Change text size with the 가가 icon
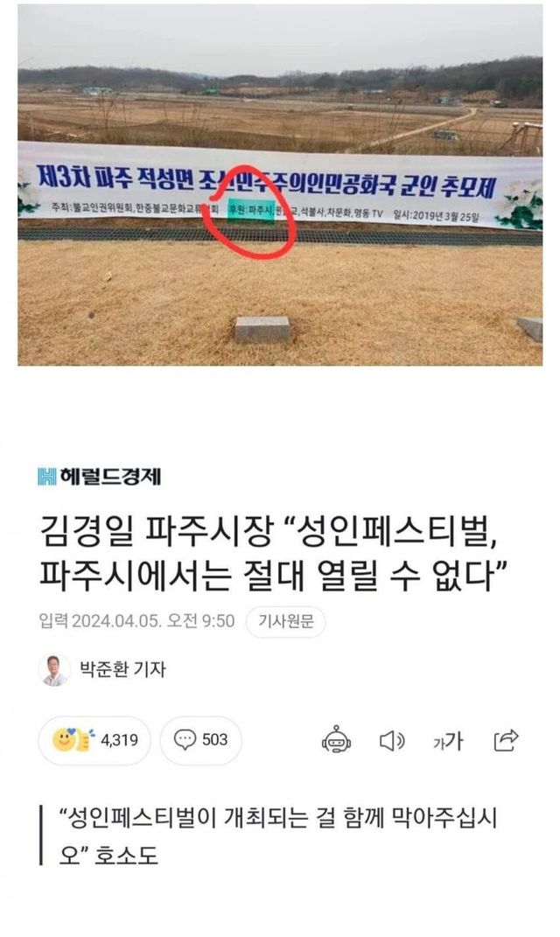This screenshot has width=560, height=937. [x=448, y=741]
